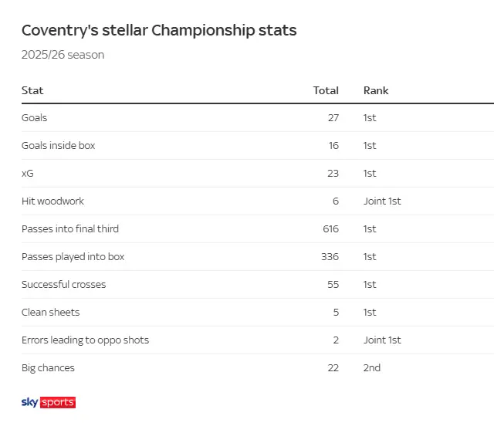Click the 2nd rank value

coord(372,368)
